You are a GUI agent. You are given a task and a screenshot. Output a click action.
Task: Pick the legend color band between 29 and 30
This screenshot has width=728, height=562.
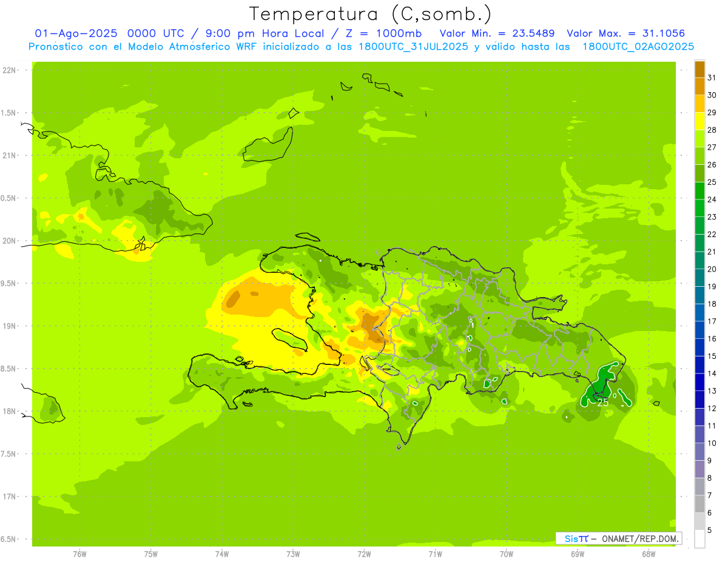[x=699, y=104]
